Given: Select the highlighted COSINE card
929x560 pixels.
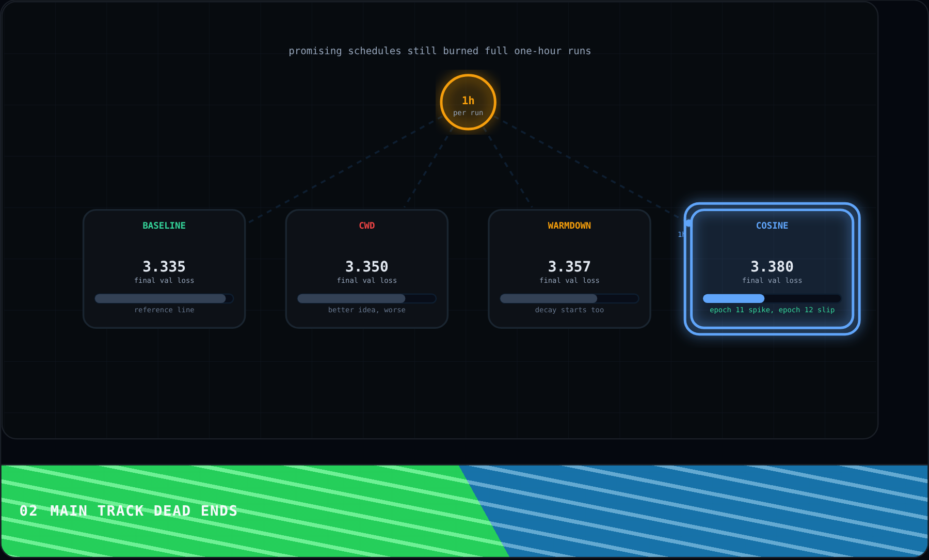Looking at the screenshot, I should point(772,269).
